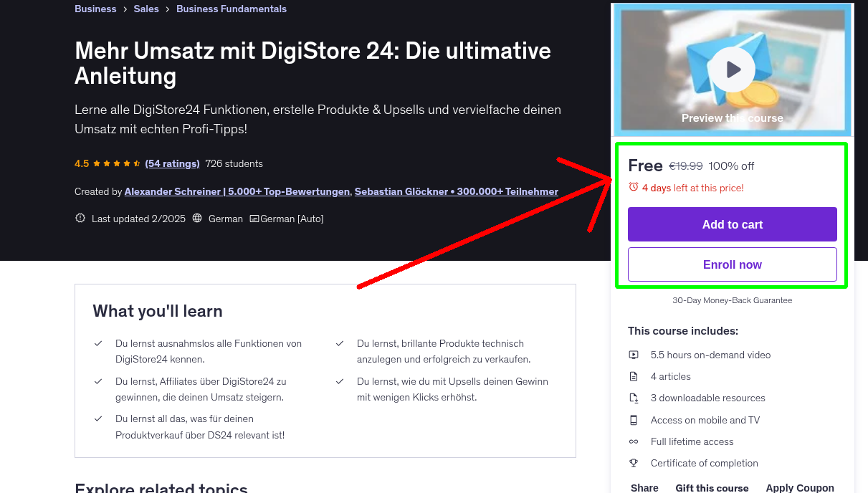Screen dimensions: 868x493
Task: Open Alexander Schreiner instructor profile
Action: [x=237, y=191]
